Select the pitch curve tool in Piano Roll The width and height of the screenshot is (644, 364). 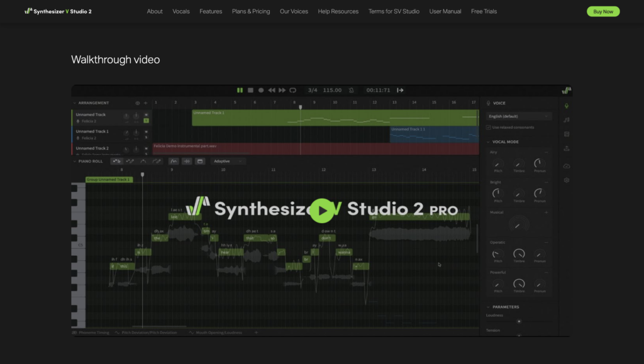point(143,162)
